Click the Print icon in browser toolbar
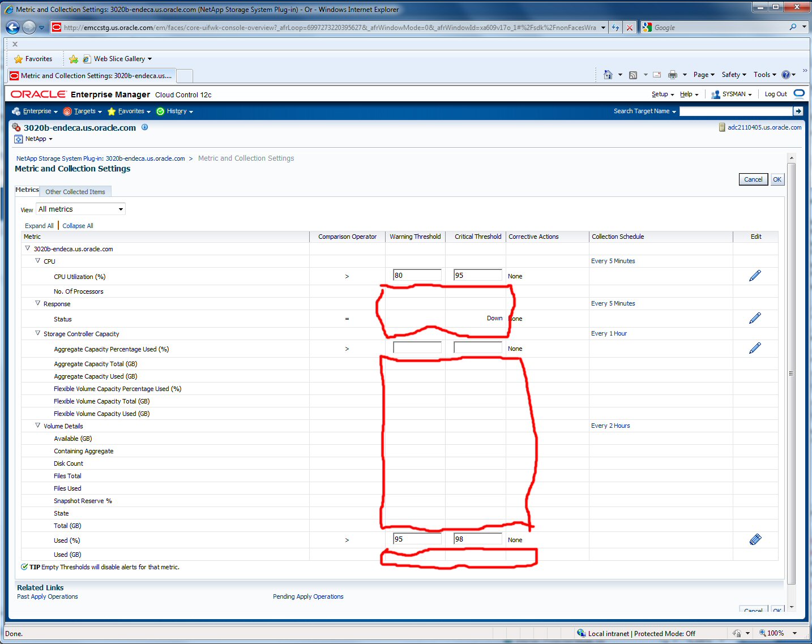 [672, 75]
